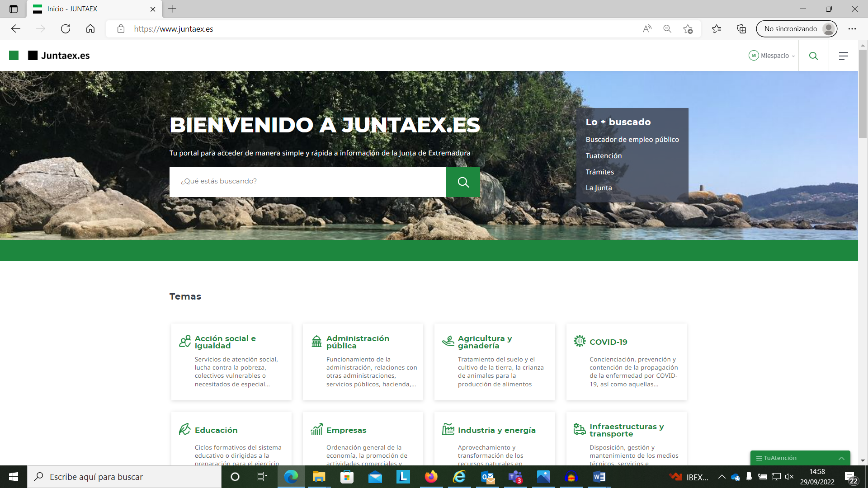Screen dimensions: 868x488
Task: Click the Educación icon
Action: 185,429
